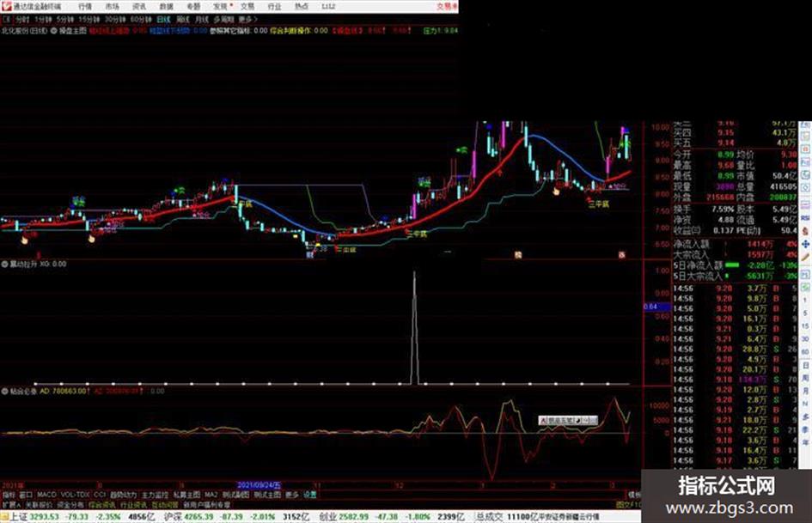The width and height of the screenshot is (812, 523).
Task: Click the blue move-arrows icon in sidebar
Action: coord(805,244)
